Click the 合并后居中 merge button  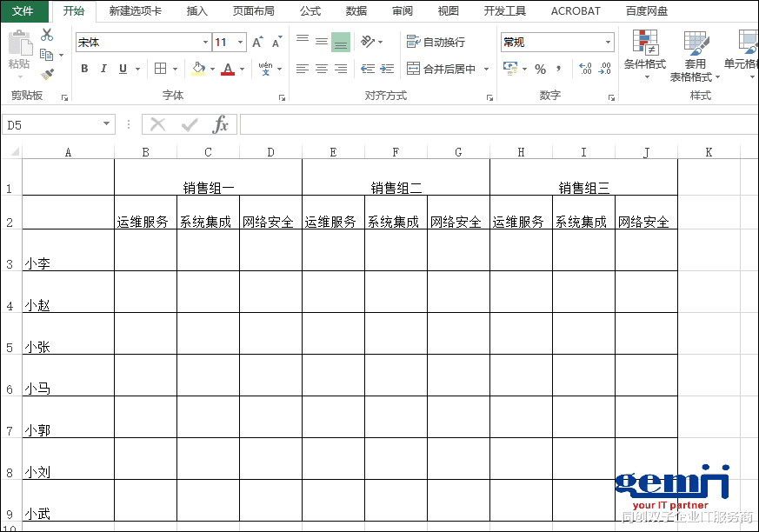click(x=443, y=68)
